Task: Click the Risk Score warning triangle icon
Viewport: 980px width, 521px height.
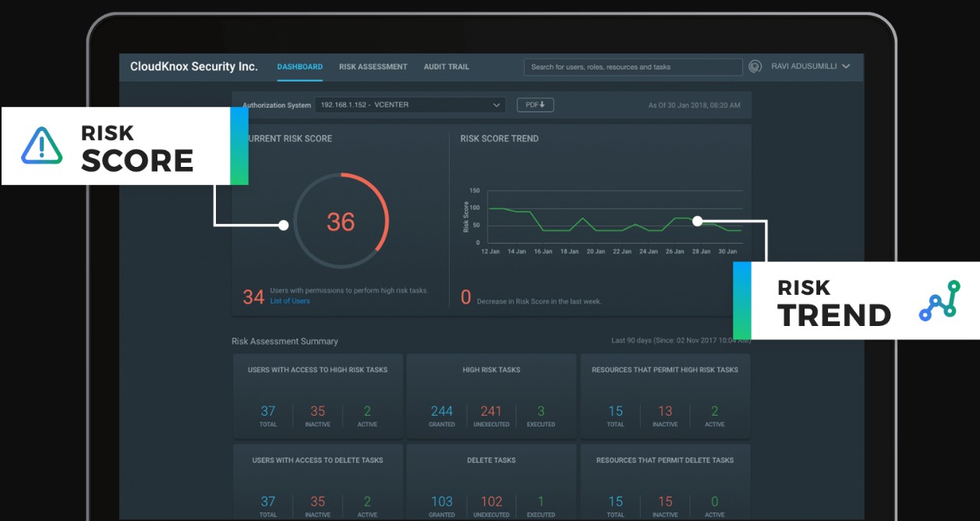Action: tap(41, 145)
